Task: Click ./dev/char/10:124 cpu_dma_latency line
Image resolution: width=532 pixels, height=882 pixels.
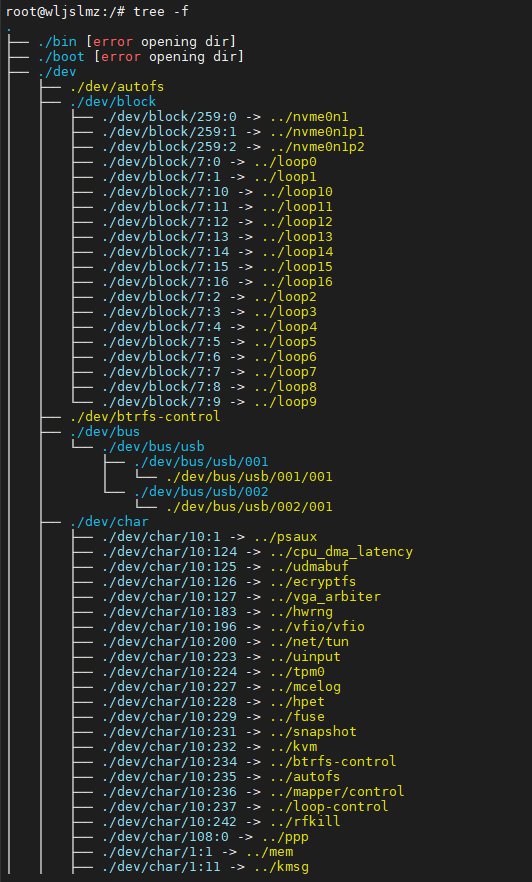Action: (x=258, y=552)
